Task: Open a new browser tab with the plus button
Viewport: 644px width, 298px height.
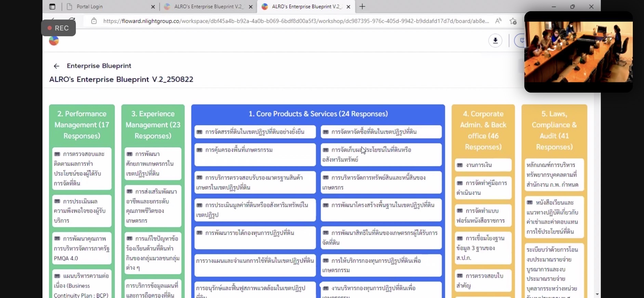Action: pos(362,7)
